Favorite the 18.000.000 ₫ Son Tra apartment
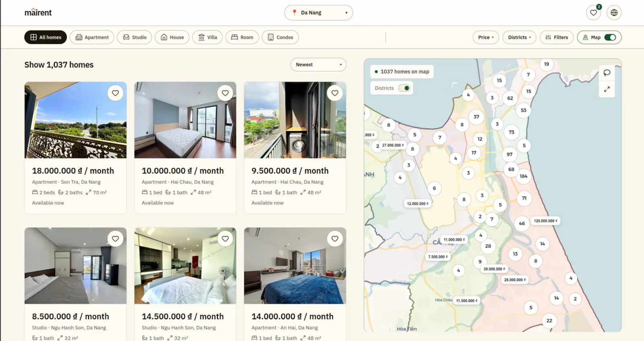 pos(116,93)
